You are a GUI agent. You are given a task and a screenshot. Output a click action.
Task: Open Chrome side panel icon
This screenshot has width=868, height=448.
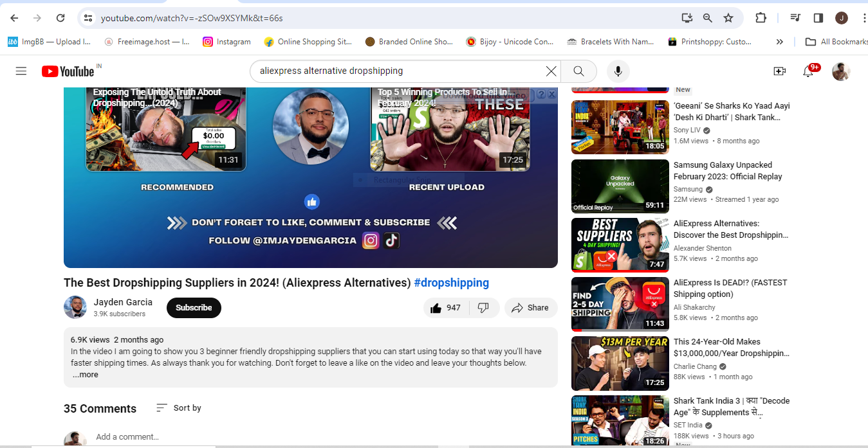(x=818, y=18)
